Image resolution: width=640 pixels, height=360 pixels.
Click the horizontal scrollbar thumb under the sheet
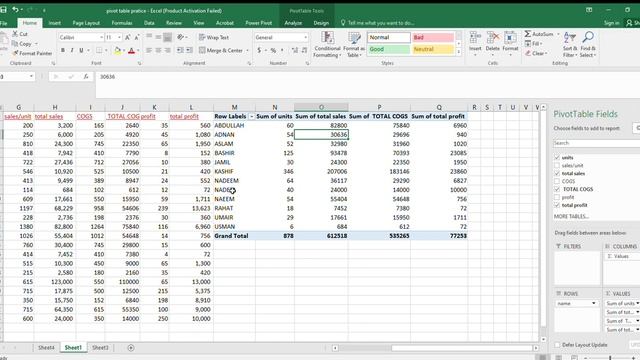[462, 348]
